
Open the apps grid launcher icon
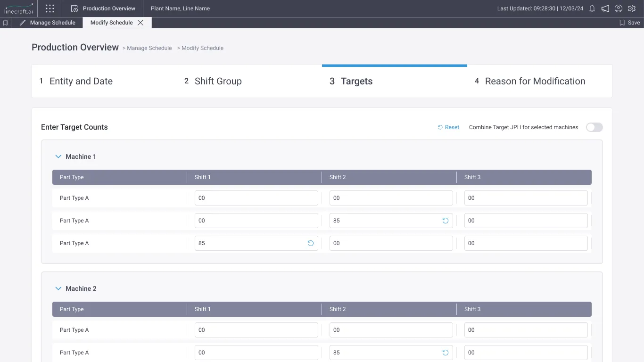pos(50,8)
